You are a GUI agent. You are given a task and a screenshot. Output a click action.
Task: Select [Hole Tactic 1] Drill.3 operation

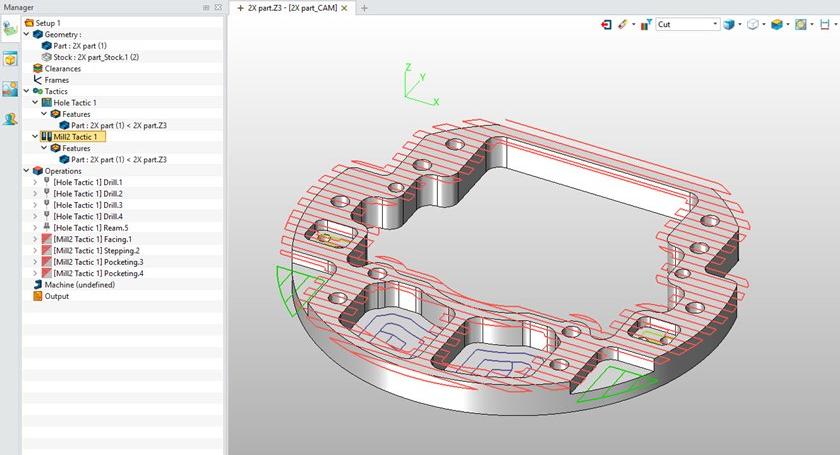click(x=88, y=205)
